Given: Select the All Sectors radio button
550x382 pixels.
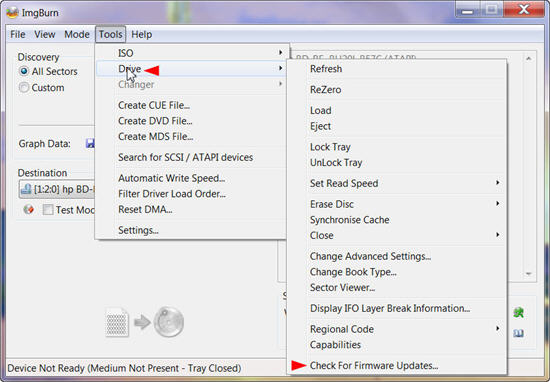Looking at the screenshot, I should pyautogui.click(x=24, y=71).
